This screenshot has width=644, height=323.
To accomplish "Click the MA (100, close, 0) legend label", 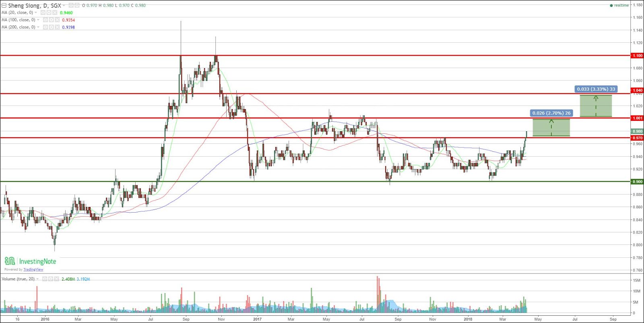I will 19,20.
